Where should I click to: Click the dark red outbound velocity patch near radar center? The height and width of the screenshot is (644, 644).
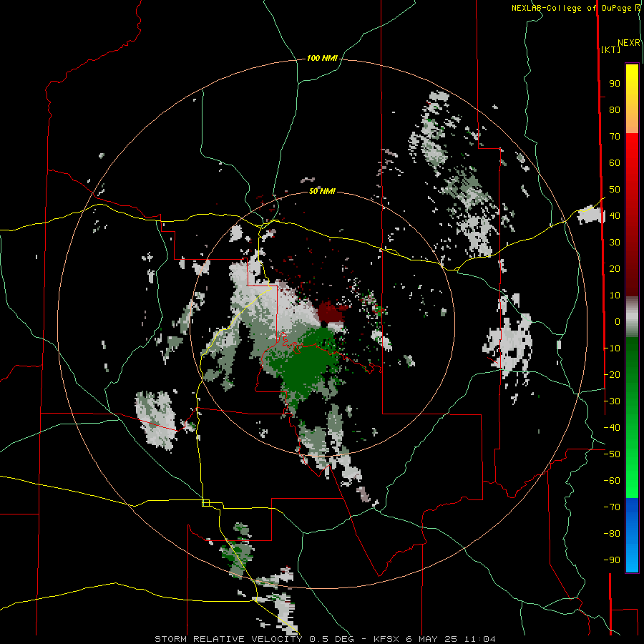(x=331, y=312)
